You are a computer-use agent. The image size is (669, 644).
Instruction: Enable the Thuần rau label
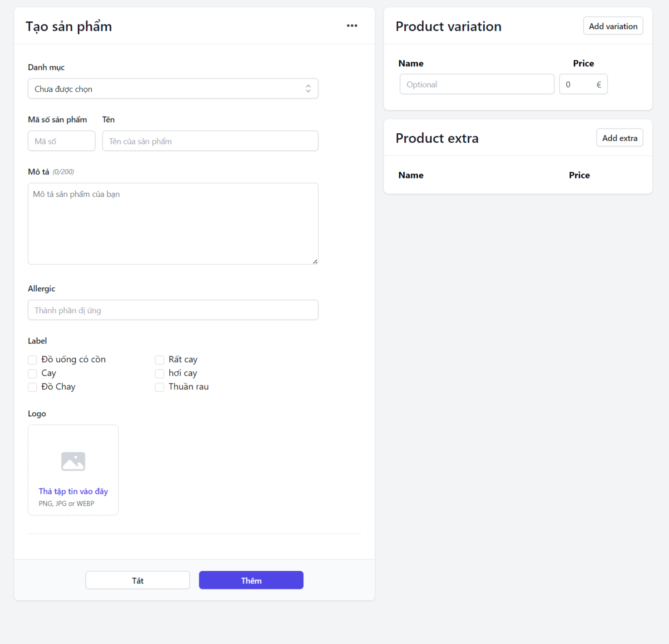pyautogui.click(x=159, y=387)
